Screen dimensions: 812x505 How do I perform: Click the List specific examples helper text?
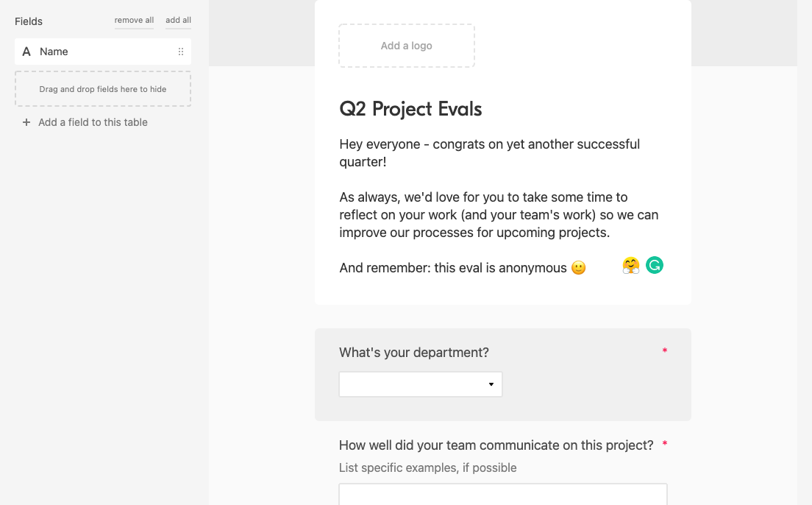point(428,467)
